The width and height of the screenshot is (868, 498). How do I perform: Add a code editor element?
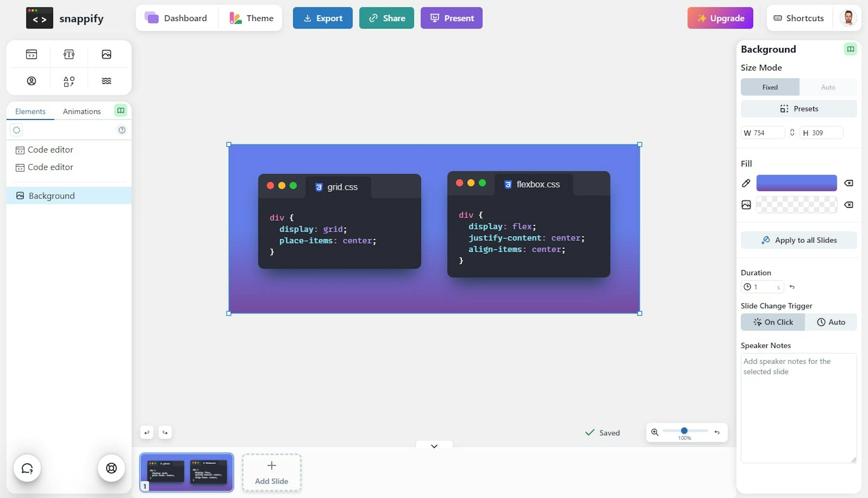pyautogui.click(x=31, y=54)
